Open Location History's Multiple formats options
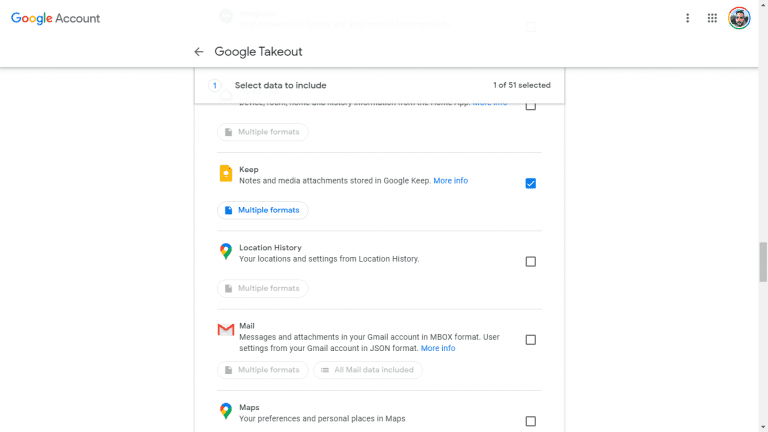Screen dimensions: 768x432 [x=262, y=288]
